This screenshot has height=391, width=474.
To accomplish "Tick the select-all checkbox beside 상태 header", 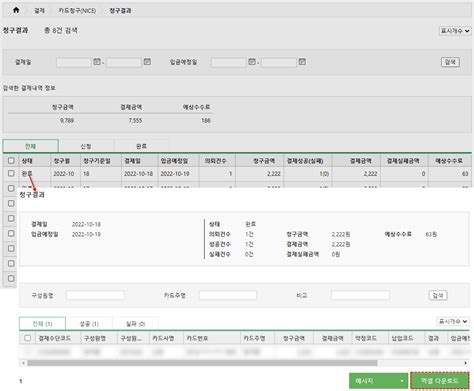I will click(11, 161).
